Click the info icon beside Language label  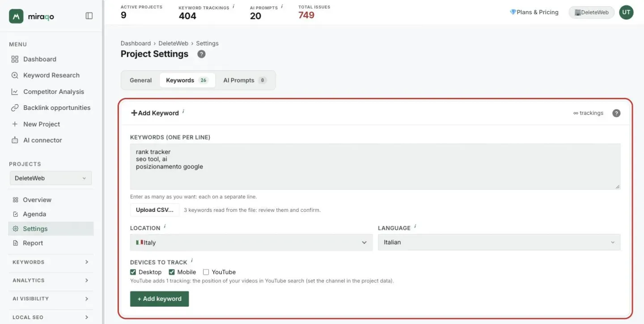click(415, 227)
